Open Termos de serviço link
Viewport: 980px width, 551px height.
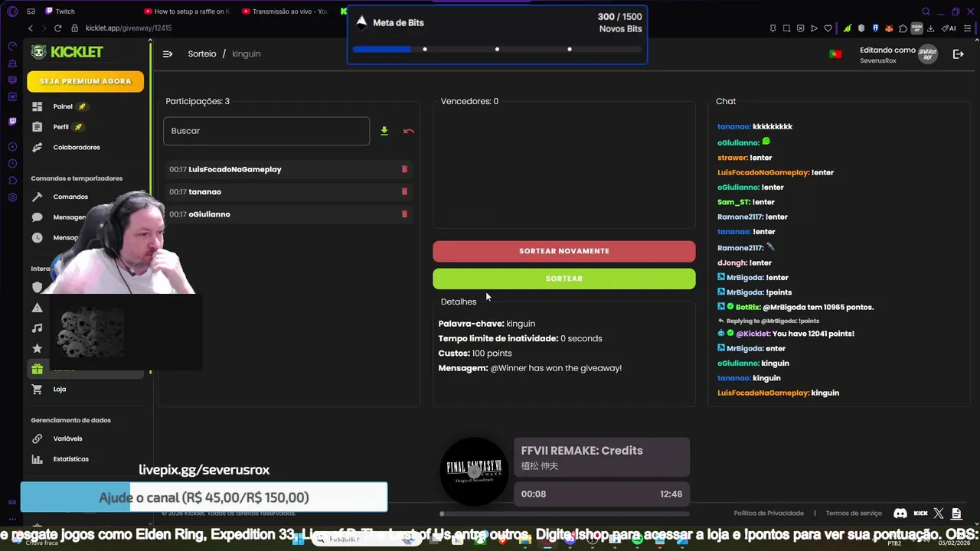(x=854, y=514)
